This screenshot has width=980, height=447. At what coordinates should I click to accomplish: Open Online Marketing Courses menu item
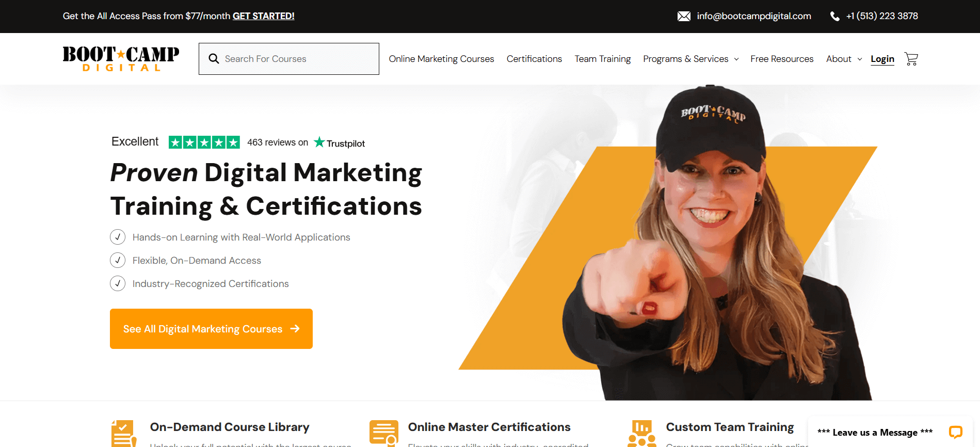[x=441, y=59]
